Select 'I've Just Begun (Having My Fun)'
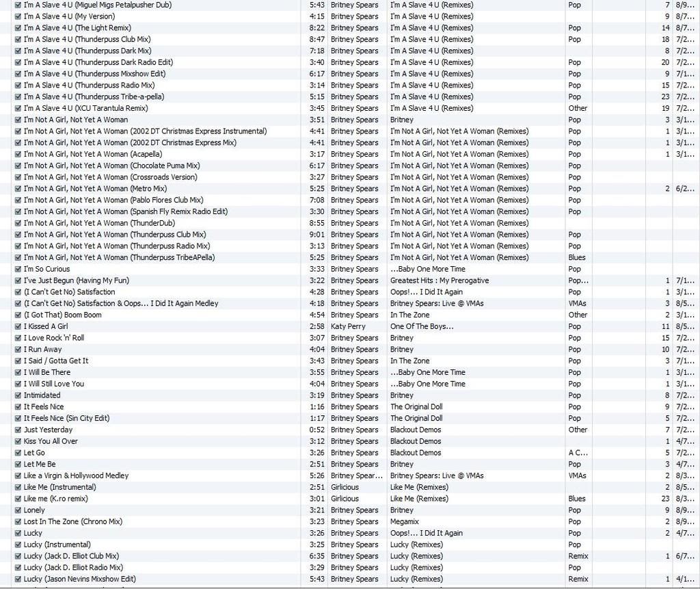Image resolution: width=700 pixels, height=589 pixels. tap(76, 280)
